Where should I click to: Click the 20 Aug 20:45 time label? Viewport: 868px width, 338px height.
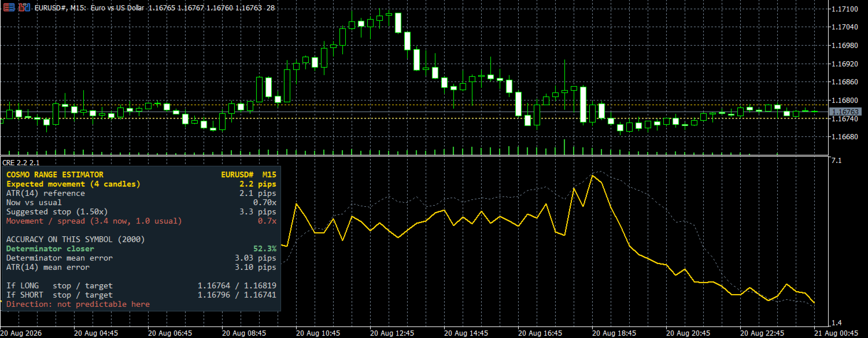coord(688,333)
